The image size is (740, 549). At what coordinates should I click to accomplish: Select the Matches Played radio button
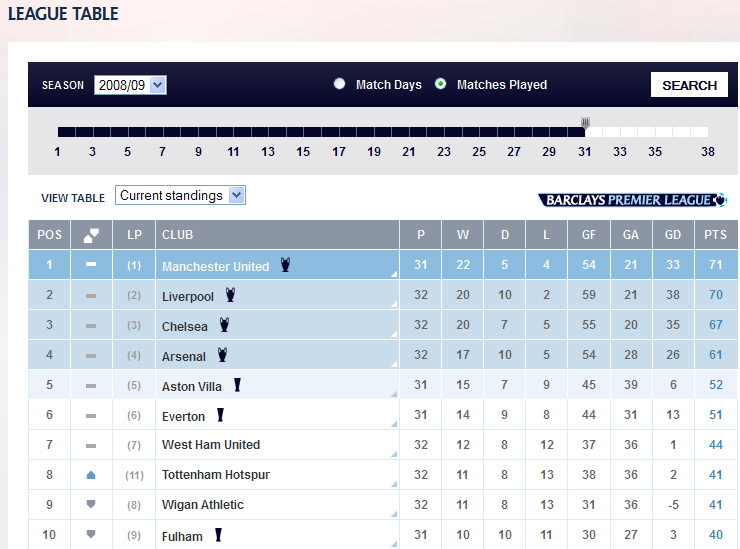[x=440, y=85]
